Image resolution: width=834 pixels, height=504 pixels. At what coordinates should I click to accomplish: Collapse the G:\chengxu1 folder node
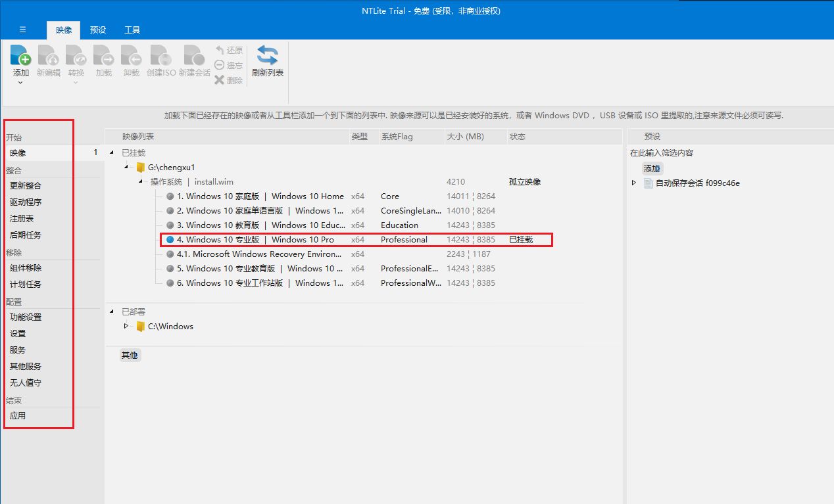point(126,168)
